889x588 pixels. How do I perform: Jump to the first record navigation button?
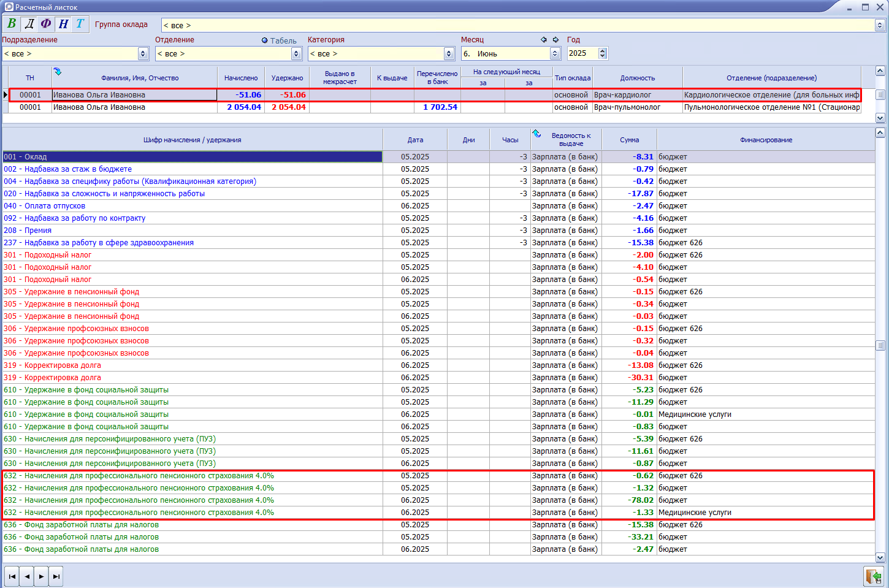tap(12, 576)
